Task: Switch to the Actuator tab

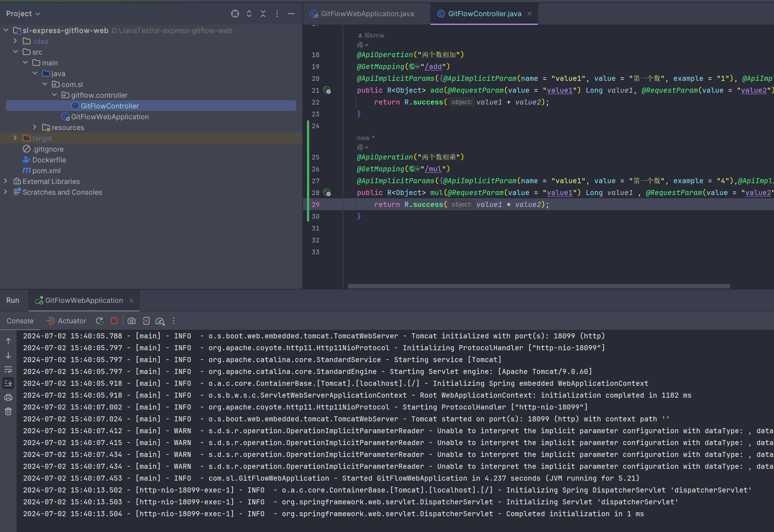Action: click(x=67, y=321)
